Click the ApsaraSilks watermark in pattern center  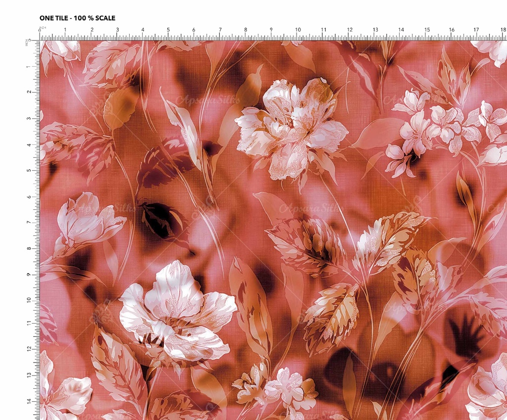tap(309, 208)
